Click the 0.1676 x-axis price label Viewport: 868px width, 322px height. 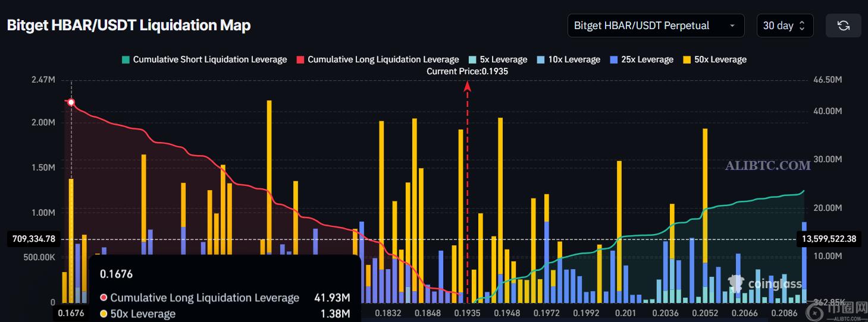71,312
